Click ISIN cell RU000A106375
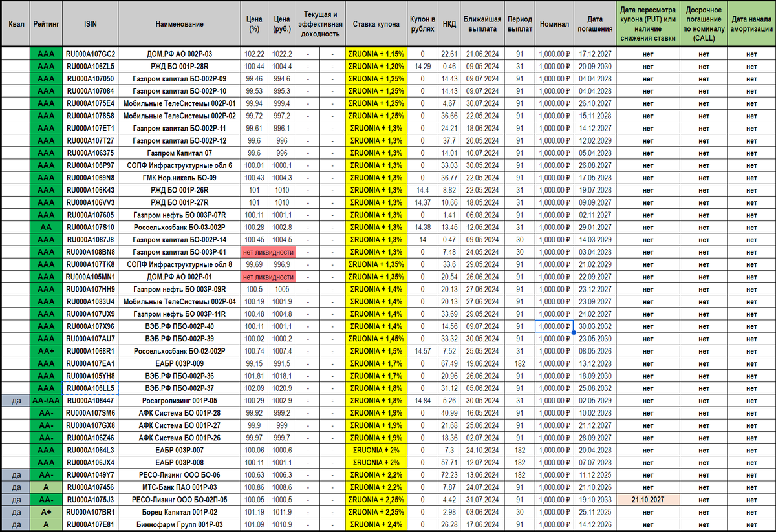The image size is (776, 532). 90,153
